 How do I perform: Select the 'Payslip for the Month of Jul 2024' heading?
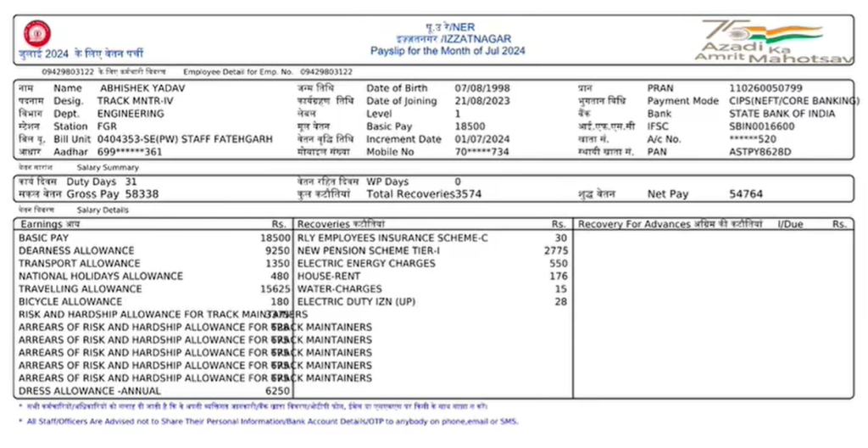[x=448, y=51]
